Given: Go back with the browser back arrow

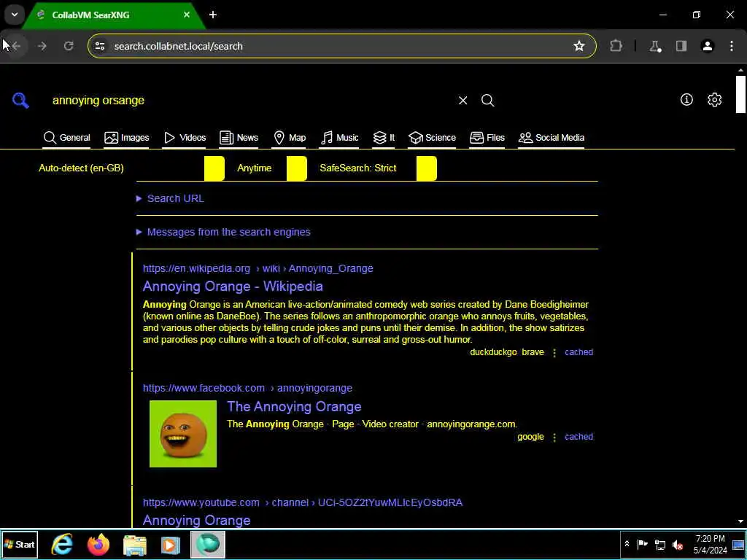Looking at the screenshot, I should (16, 46).
